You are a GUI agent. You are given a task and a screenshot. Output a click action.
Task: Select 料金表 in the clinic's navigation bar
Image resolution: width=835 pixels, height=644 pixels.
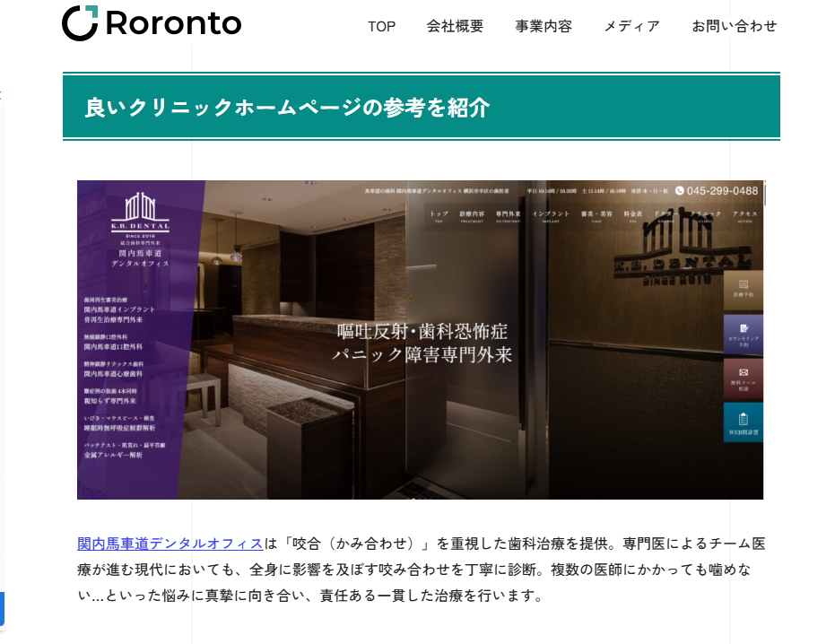point(632,215)
